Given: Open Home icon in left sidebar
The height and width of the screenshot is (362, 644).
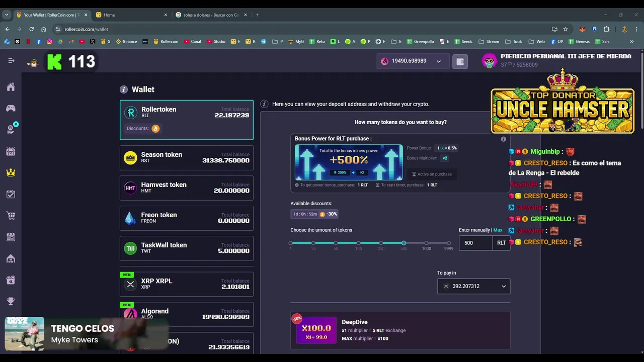Looking at the screenshot, I should point(11,87).
